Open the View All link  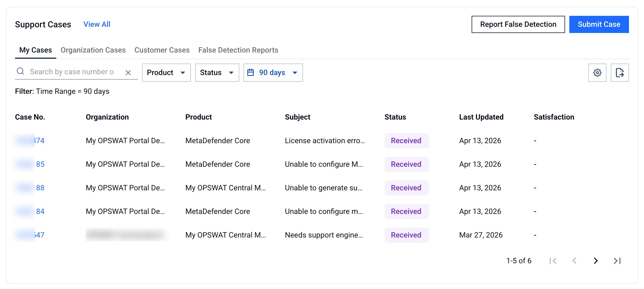[x=97, y=24]
